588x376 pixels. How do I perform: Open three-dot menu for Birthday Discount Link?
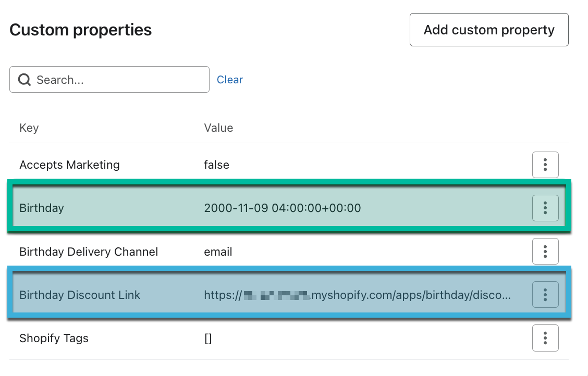click(x=545, y=295)
